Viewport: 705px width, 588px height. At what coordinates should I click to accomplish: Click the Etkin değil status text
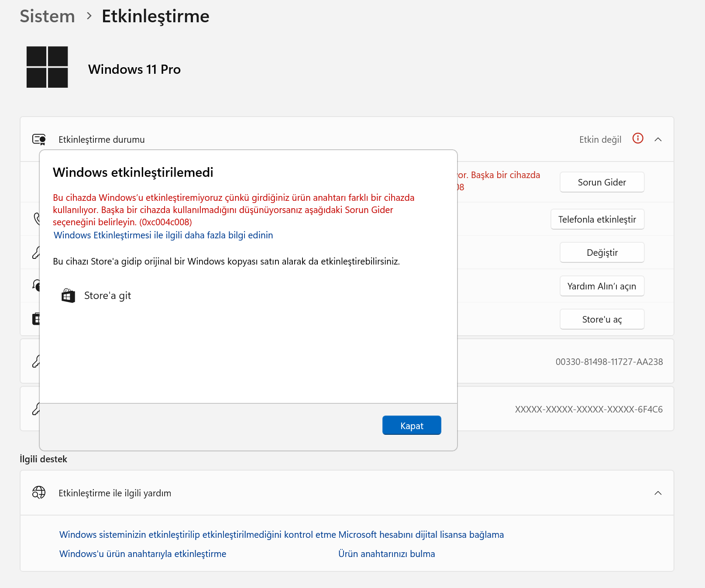600,139
